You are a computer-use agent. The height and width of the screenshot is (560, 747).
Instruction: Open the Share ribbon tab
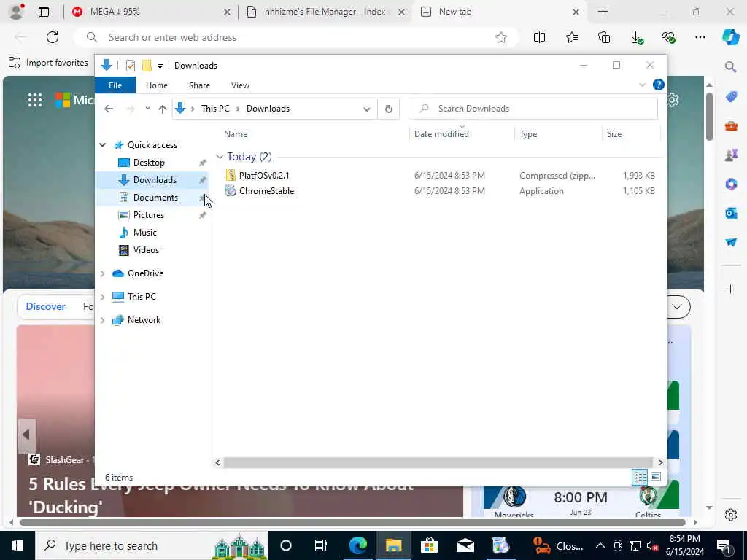(199, 85)
